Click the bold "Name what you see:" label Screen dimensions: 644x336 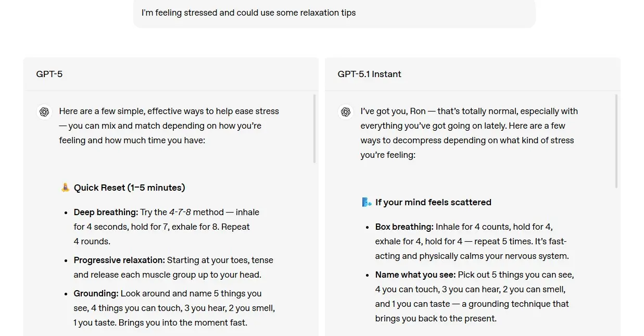coord(415,275)
